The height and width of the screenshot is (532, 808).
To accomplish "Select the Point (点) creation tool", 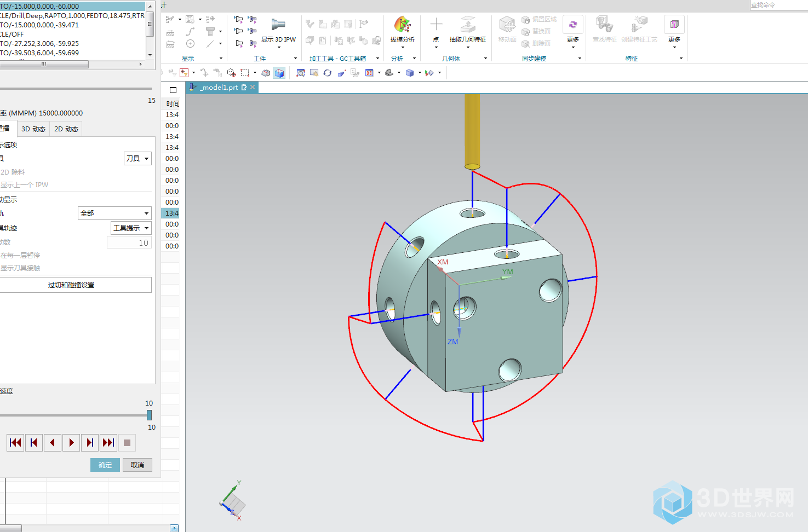I will tap(436, 25).
